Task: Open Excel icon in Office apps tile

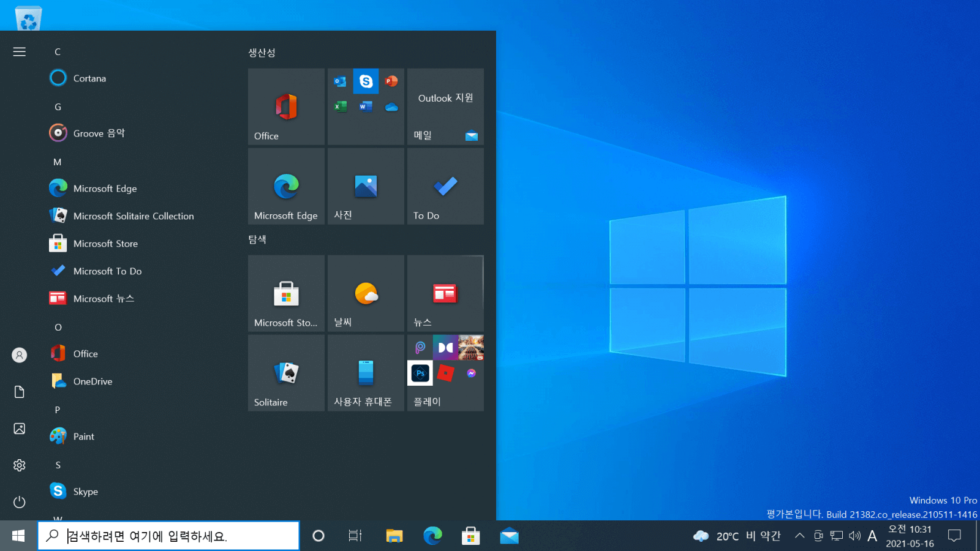Action: click(x=340, y=107)
